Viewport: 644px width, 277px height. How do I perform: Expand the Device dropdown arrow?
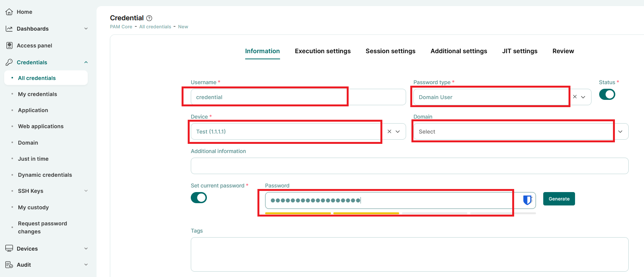pos(398,132)
